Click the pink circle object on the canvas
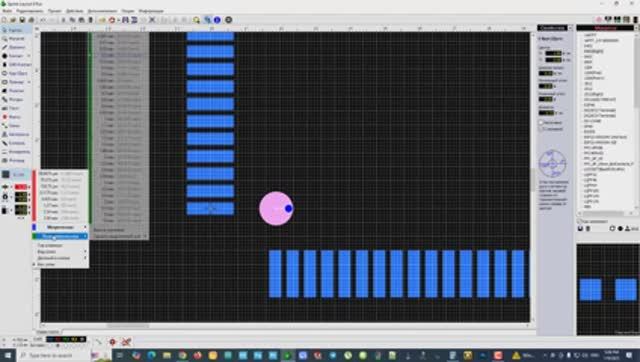The height and width of the screenshot is (362, 640). [x=276, y=208]
